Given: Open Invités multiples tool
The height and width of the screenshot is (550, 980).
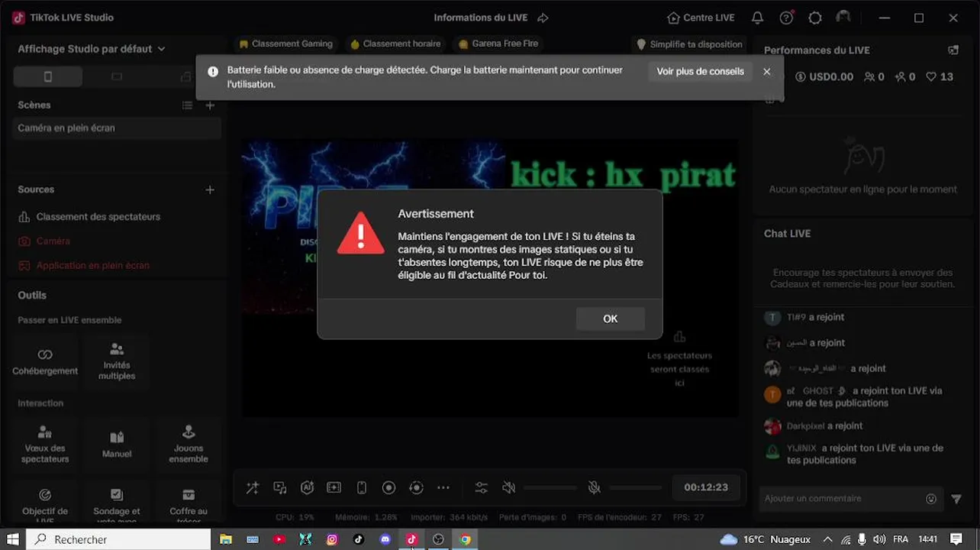Looking at the screenshot, I should coord(117,362).
